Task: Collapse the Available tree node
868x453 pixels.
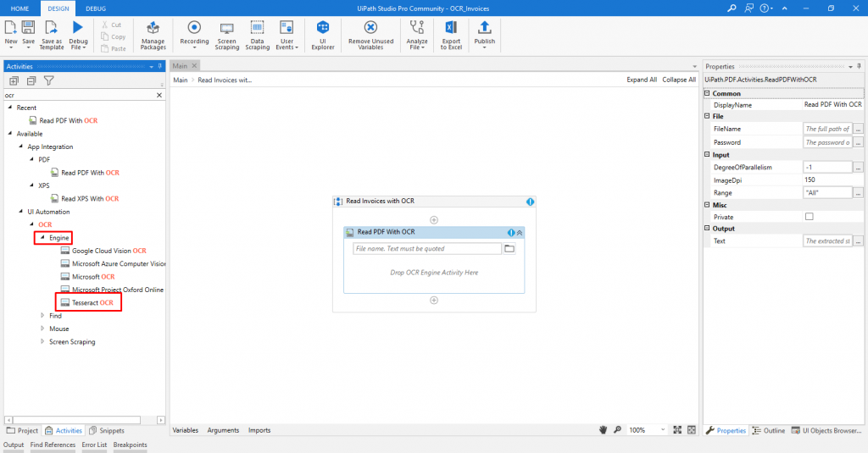Action: coord(10,133)
